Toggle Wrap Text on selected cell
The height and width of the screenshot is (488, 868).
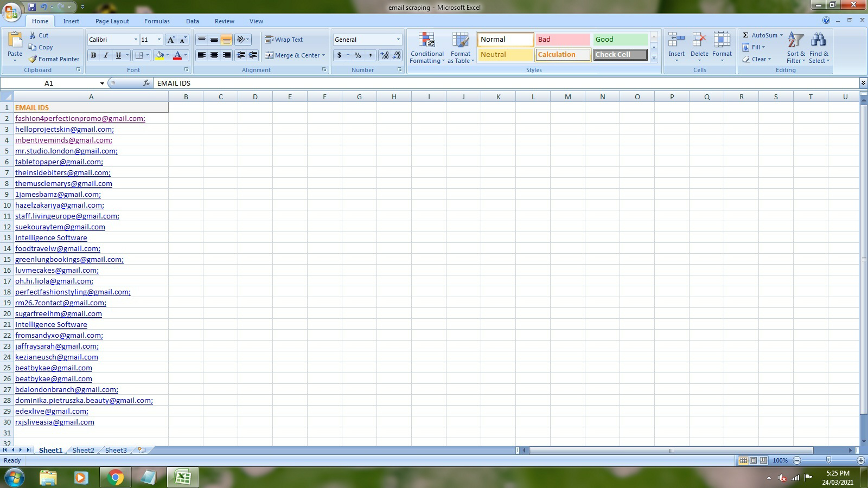tap(284, 40)
